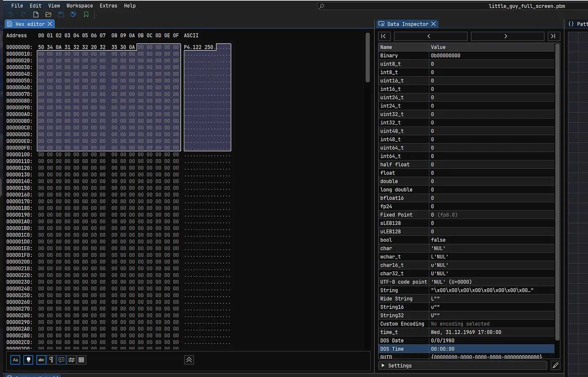Expand the Settings section in Data Inspector

pos(464,366)
